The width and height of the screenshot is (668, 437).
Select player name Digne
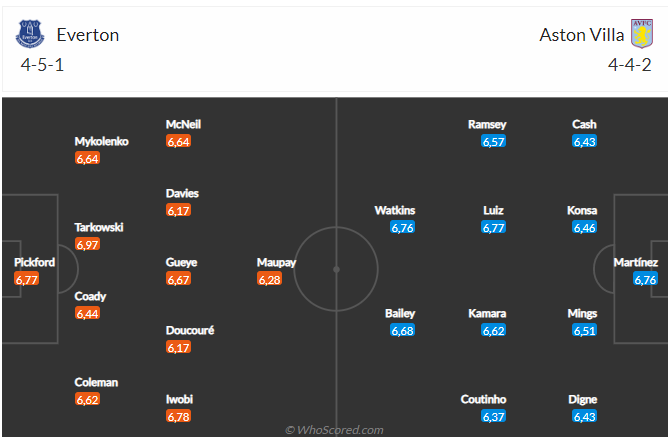pyautogui.click(x=583, y=399)
